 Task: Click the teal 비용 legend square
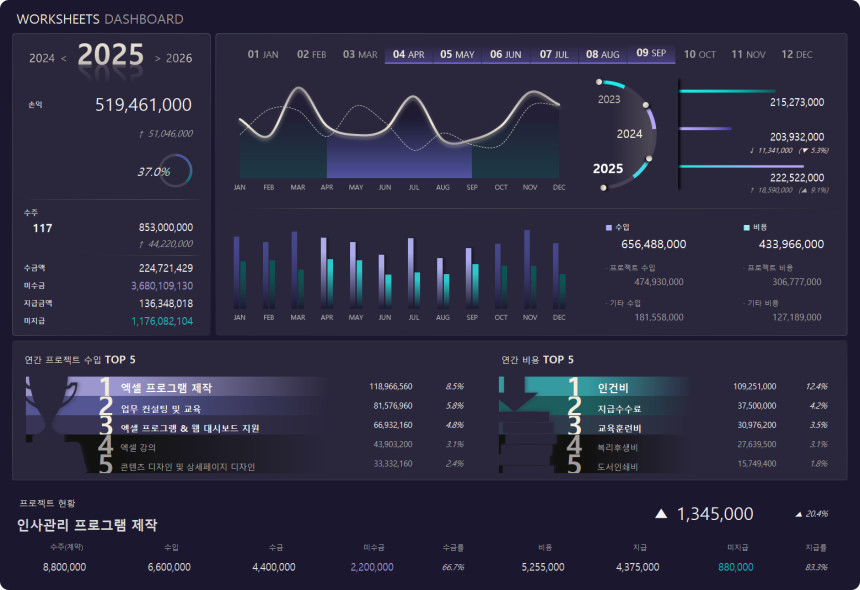(747, 228)
